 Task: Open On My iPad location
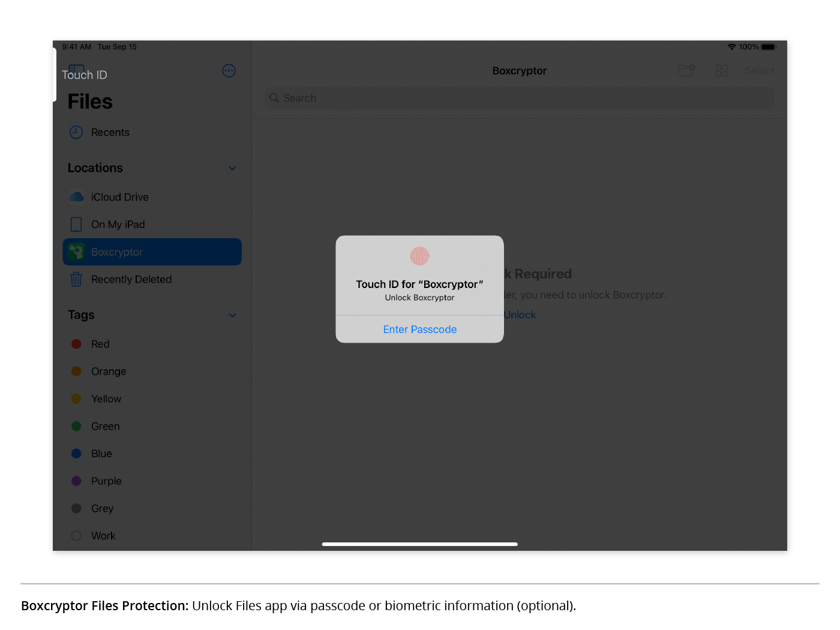[152, 224]
